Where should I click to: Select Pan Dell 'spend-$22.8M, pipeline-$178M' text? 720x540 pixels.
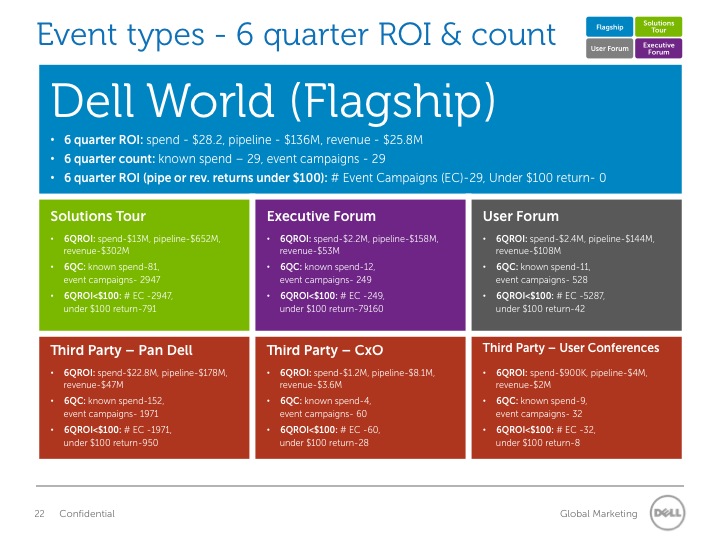pos(162,373)
